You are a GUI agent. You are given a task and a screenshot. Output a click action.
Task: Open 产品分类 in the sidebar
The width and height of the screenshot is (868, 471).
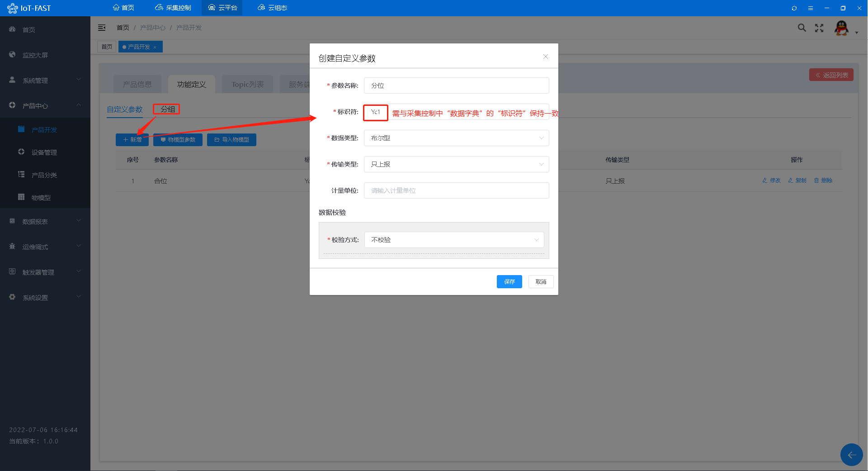pos(45,175)
